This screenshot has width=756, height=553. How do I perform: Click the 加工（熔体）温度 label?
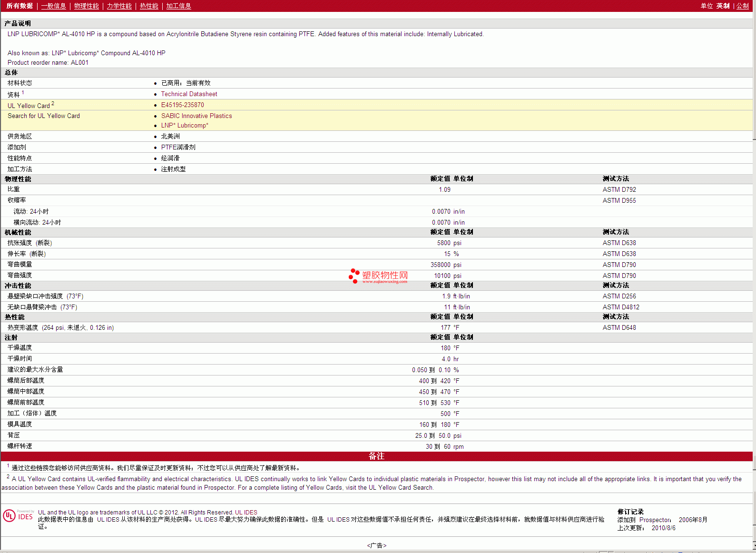tap(32, 414)
